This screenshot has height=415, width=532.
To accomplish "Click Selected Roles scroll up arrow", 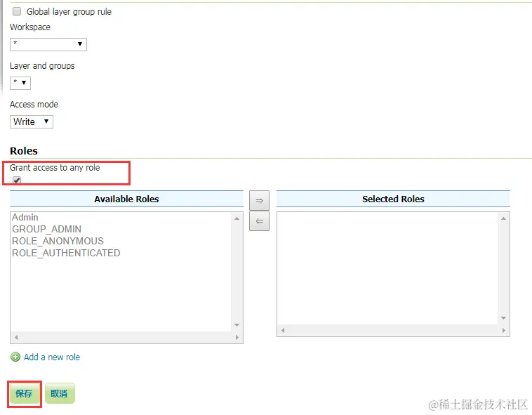I will tap(503, 218).
